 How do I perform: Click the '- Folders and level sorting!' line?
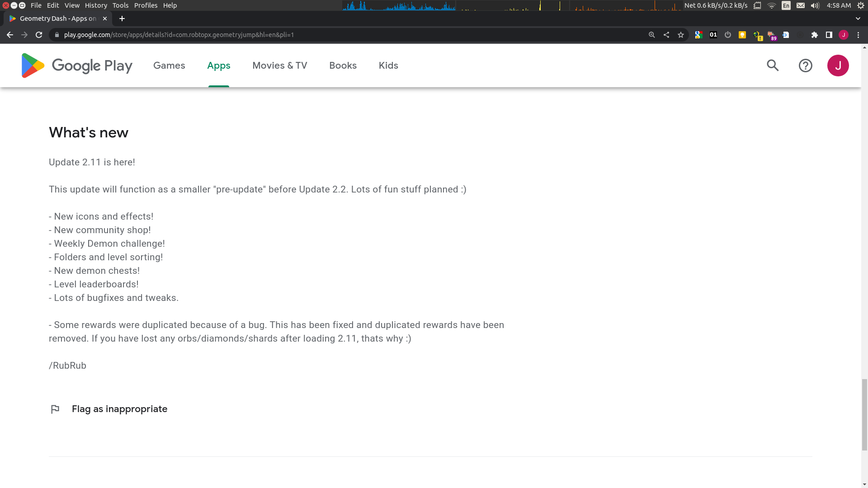pos(106,257)
